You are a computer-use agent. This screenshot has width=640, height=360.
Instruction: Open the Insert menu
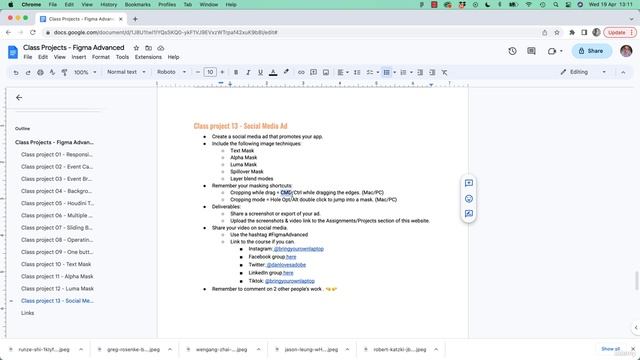(79, 57)
